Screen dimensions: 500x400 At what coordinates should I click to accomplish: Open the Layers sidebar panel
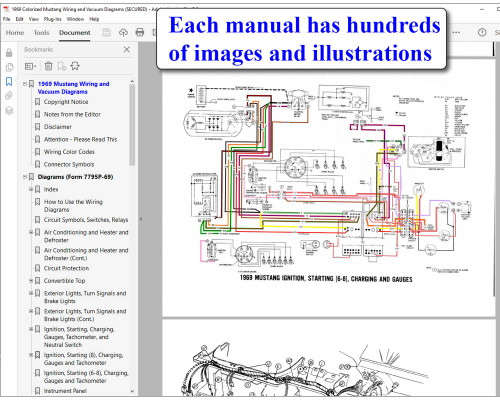click(9, 111)
